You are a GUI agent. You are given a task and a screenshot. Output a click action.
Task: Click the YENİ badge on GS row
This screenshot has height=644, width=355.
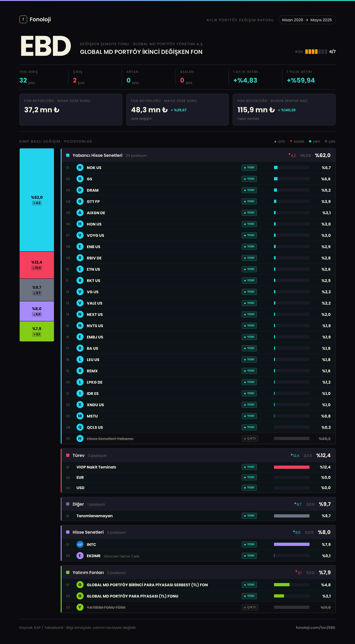[249, 179]
